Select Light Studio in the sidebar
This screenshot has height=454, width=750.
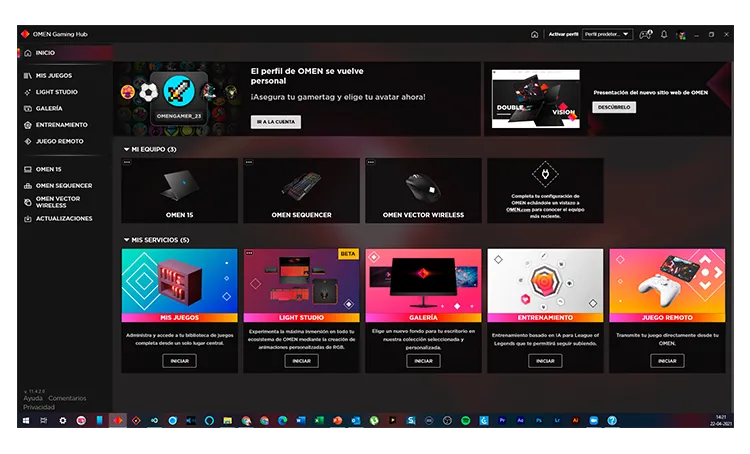click(55, 92)
